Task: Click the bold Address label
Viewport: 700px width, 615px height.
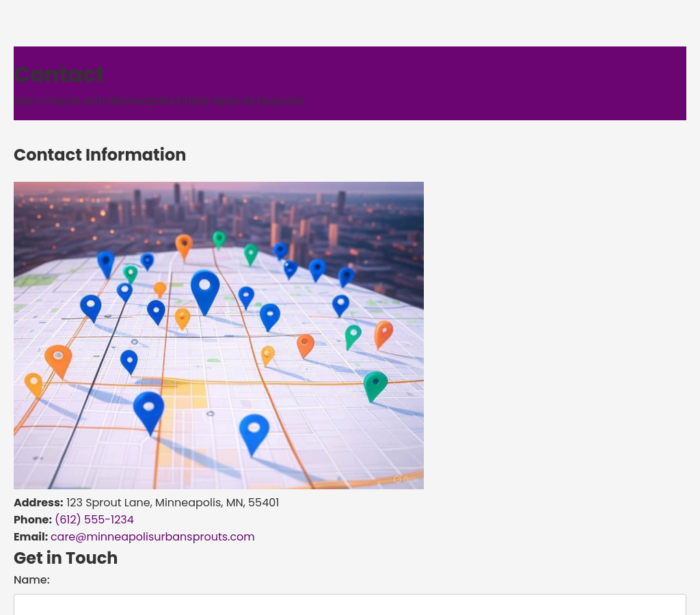Action: (x=38, y=503)
